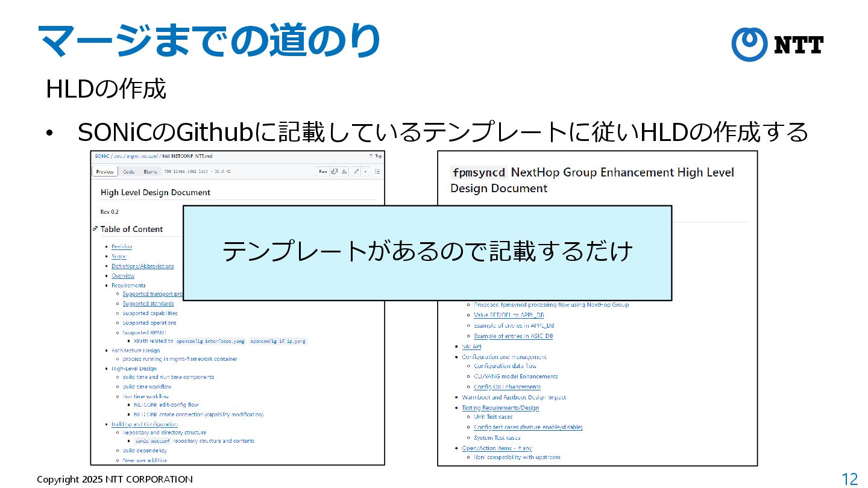Open the Supported standards link
868x488 pixels.
tap(148, 304)
